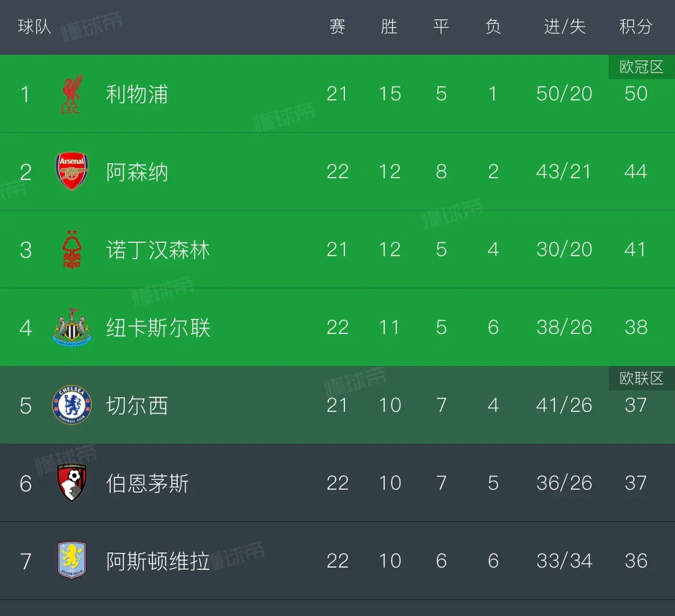Tap the Aston Villa badge
The height and width of the screenshot is (616, 675).
pyautogui.click(x=72, y=561)
